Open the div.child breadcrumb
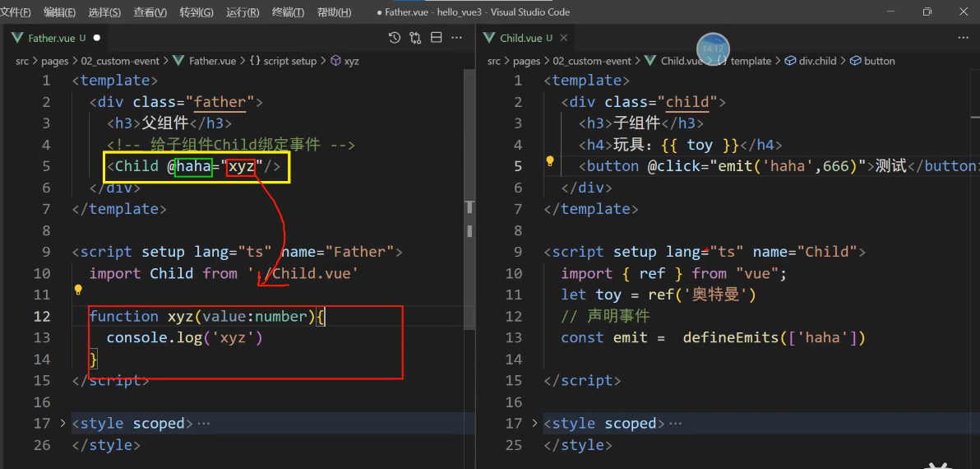This screenshot has height=469, width=980. (x=810, y=61)
